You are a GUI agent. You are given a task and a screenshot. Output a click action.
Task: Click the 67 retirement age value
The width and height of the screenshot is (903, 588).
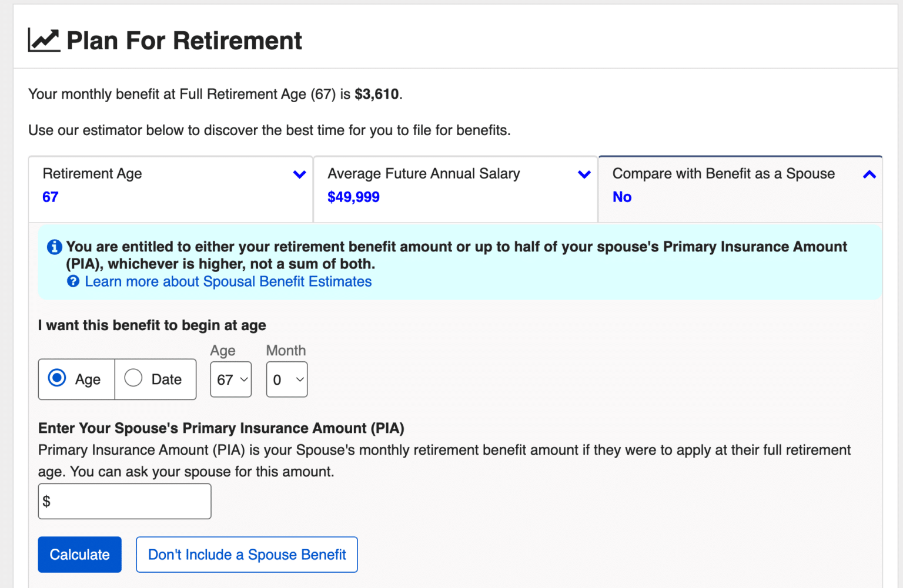(50, 197)
